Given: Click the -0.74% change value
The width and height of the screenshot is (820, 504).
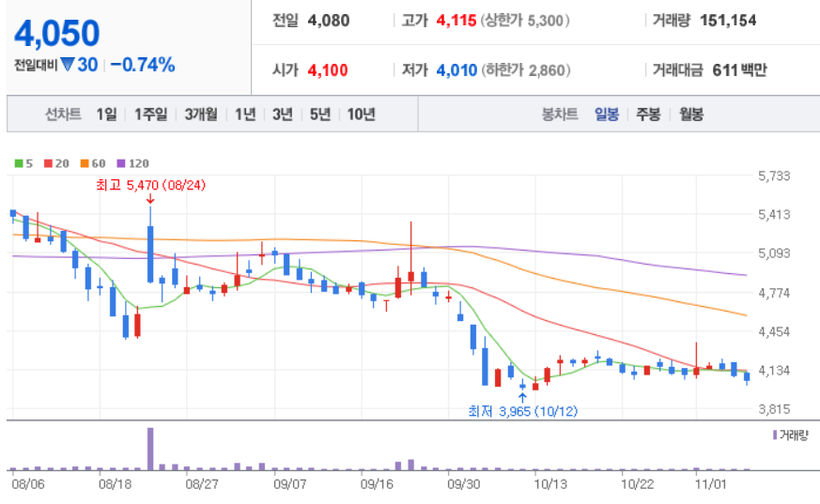Looking at the screenshot, I should click(143, 65).
